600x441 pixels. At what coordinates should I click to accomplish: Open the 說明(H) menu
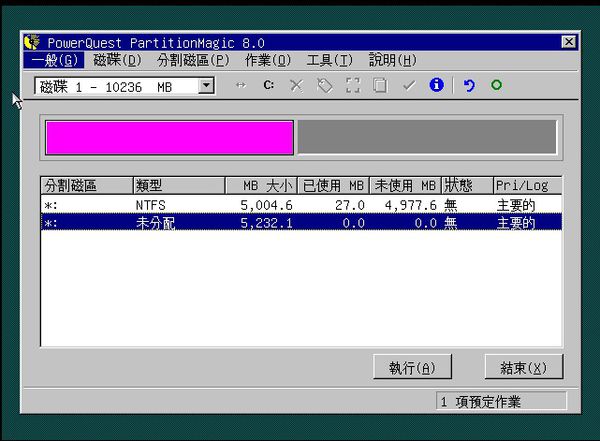393,60
